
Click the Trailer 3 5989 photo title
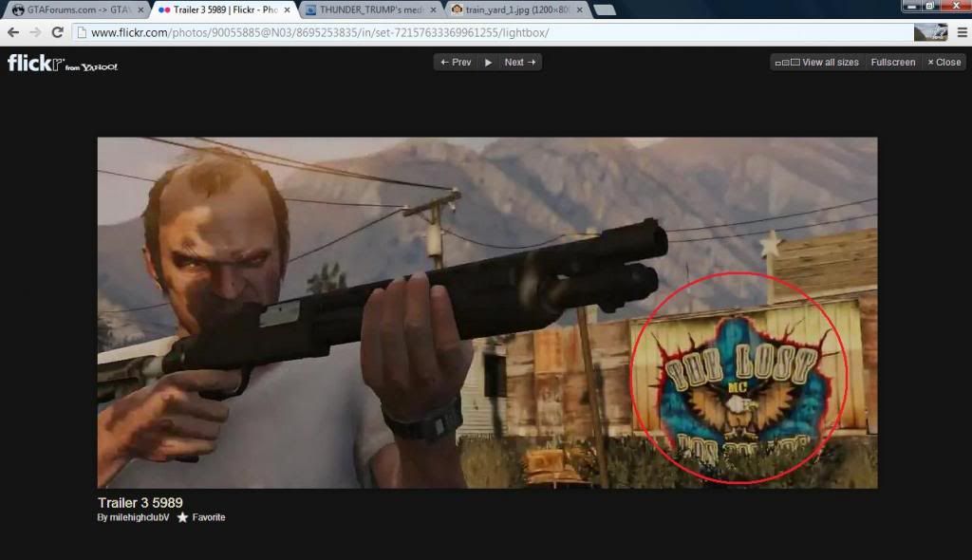pyautogui.click(x=140, y=502)
